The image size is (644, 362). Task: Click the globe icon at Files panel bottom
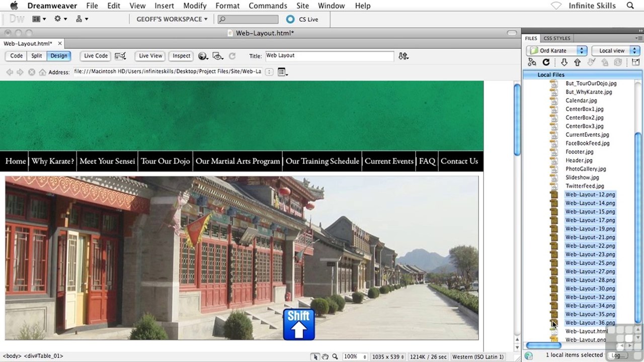pos(528,355)
